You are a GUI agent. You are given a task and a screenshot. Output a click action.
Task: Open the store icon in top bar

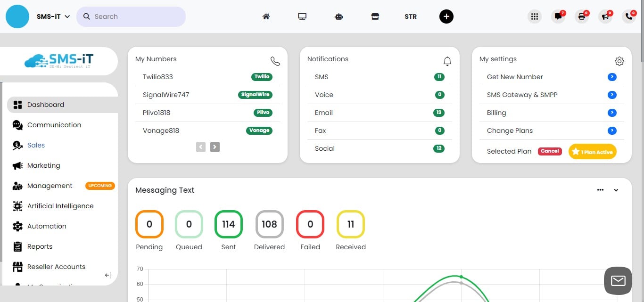click(x=375, y=16)
